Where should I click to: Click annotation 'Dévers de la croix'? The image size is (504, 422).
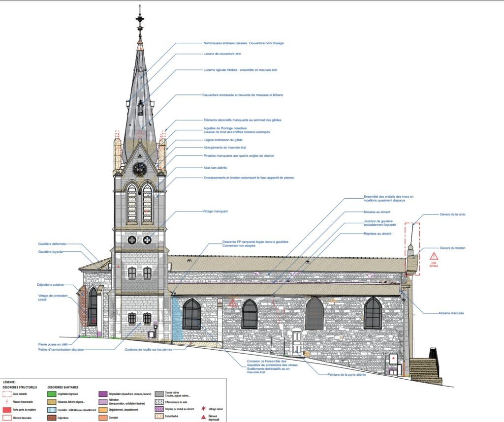453,214
